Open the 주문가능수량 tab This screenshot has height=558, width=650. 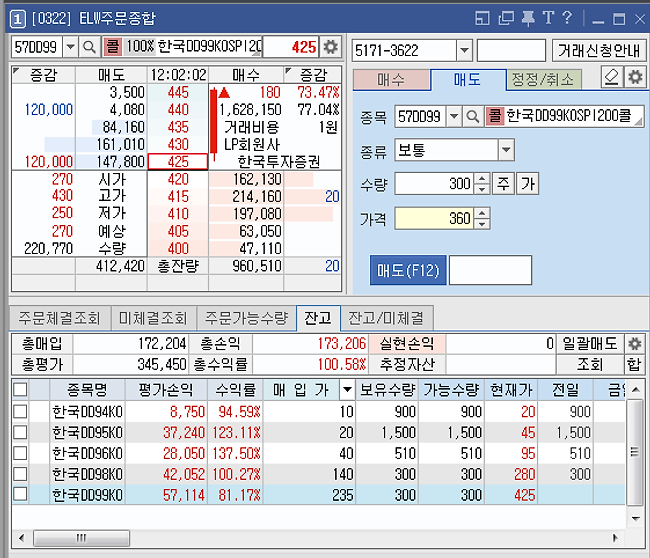click(246, 318)
